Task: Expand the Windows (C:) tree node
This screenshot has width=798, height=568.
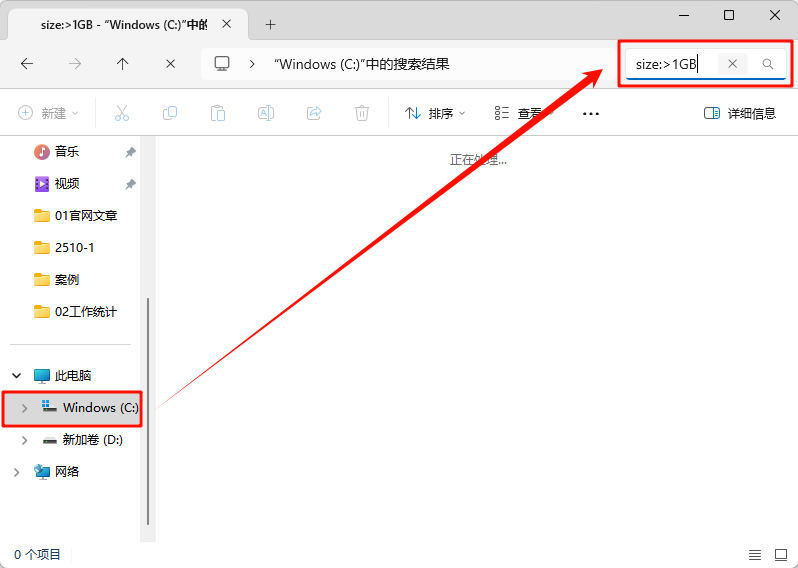Action: (25, 408)
